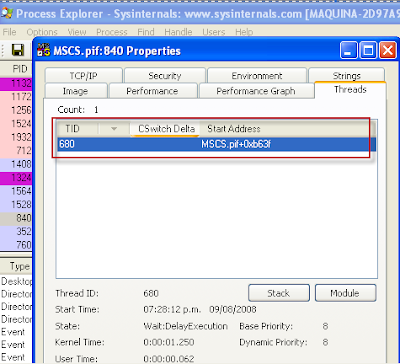Select the Desktop handle row
Screen dimensions: 400x364
click(x=16, y=281)
